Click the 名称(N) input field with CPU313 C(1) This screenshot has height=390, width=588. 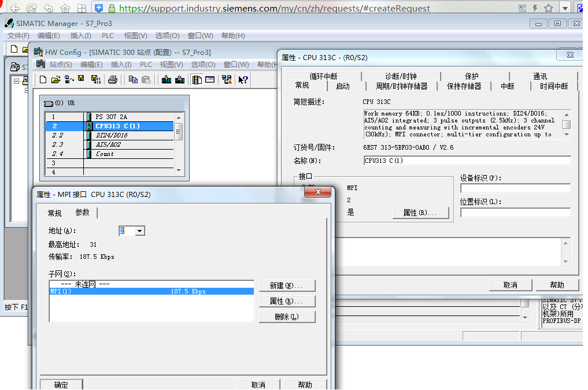[x=467, y=161]
